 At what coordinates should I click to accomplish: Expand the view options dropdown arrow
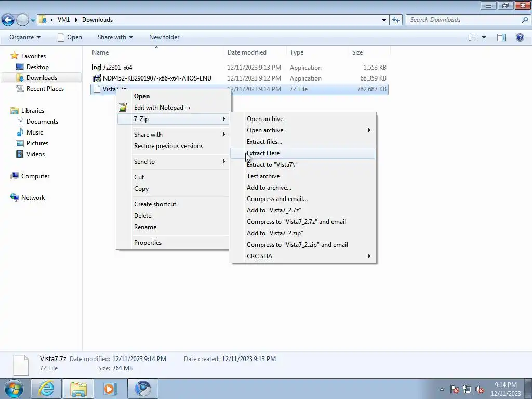[x=484, y=37]
